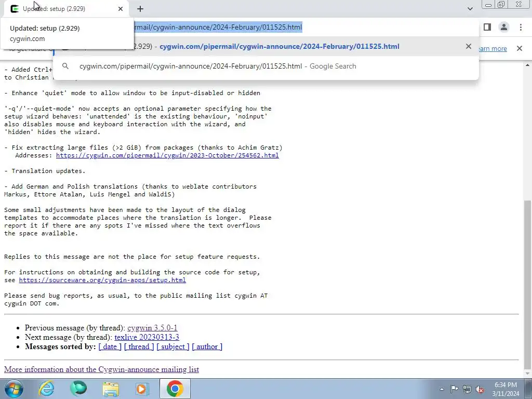This screenshot has width=532, height=399.
Task: Open the sourceware.org cygwin-apps setup link
Action: [x=102, y=280]
